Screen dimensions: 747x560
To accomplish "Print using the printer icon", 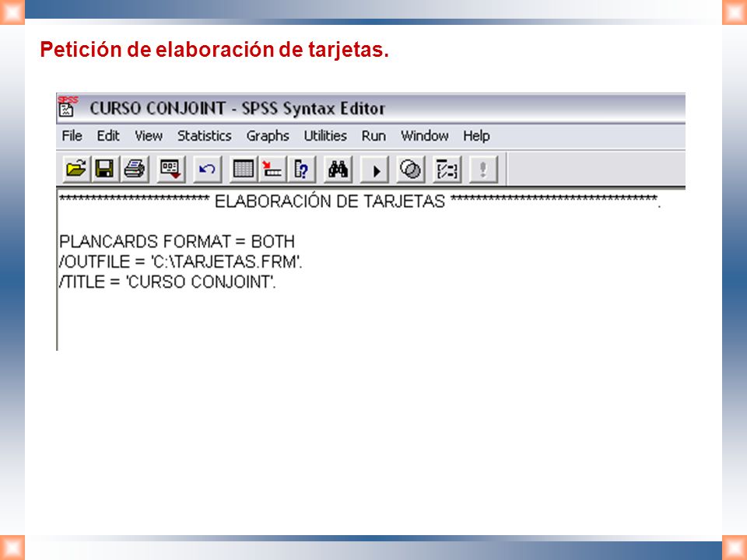I will click(x=135, y=169).
